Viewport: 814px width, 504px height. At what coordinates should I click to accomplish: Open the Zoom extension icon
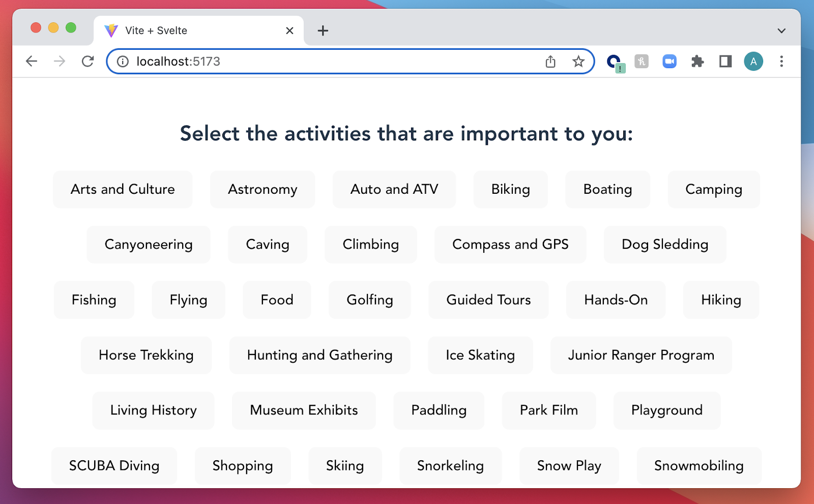tap(670, 62)
